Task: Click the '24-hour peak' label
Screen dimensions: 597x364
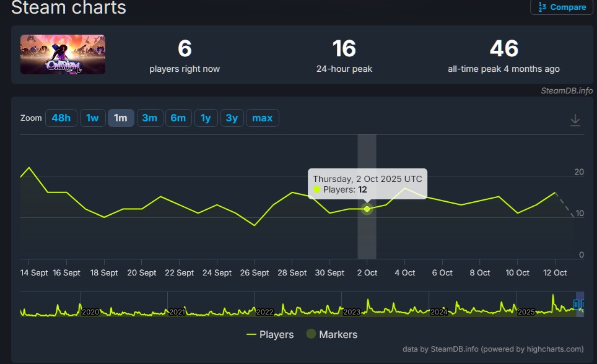Action: coord(344,69)
